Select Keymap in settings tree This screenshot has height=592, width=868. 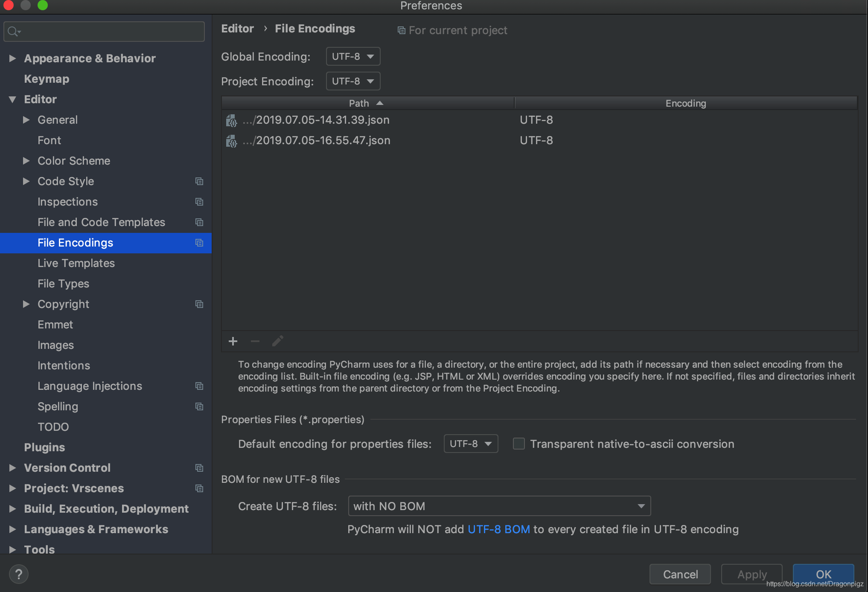click(47, 79)
